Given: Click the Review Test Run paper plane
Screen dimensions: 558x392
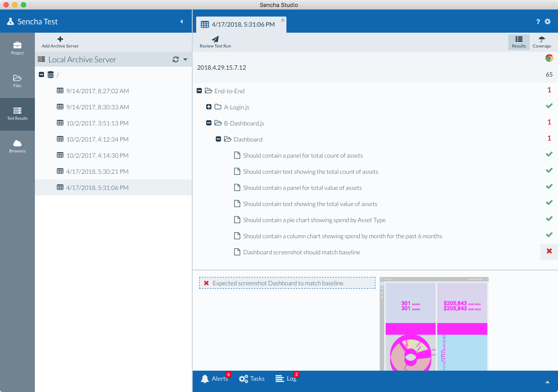Looking at the screenshot, I should (215, 40).
